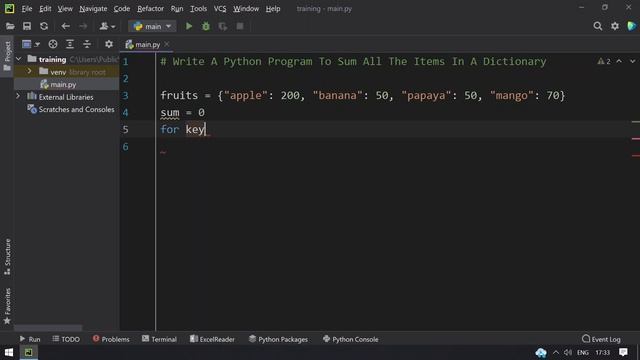Open the Windows Start button
The image size is (640, 360).
pos(9,352)
